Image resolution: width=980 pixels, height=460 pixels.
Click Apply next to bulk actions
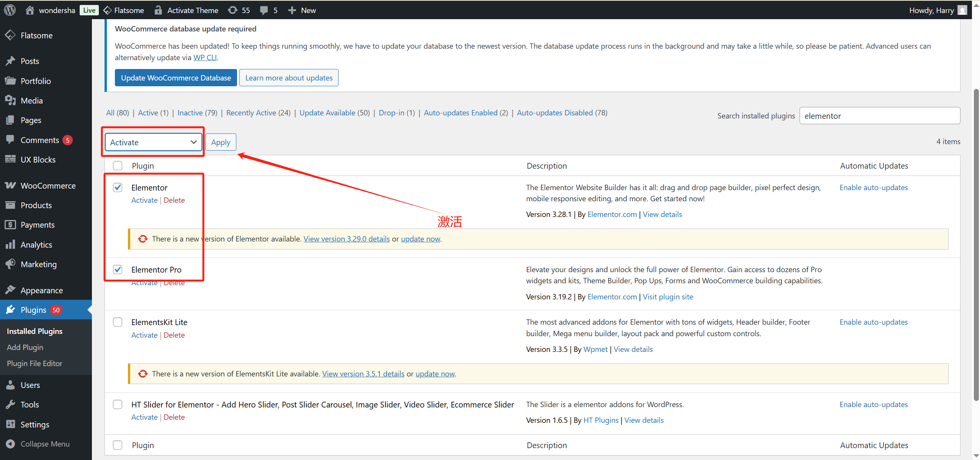pos(220,142)
